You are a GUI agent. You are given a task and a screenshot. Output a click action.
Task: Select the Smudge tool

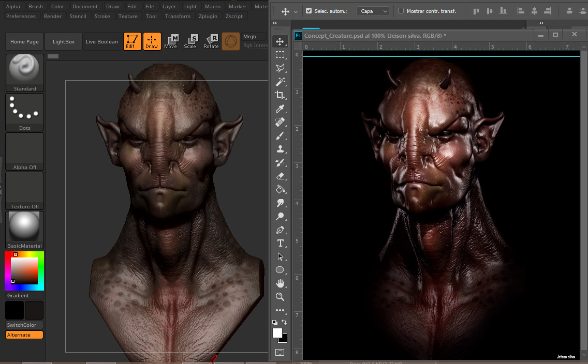280,203
